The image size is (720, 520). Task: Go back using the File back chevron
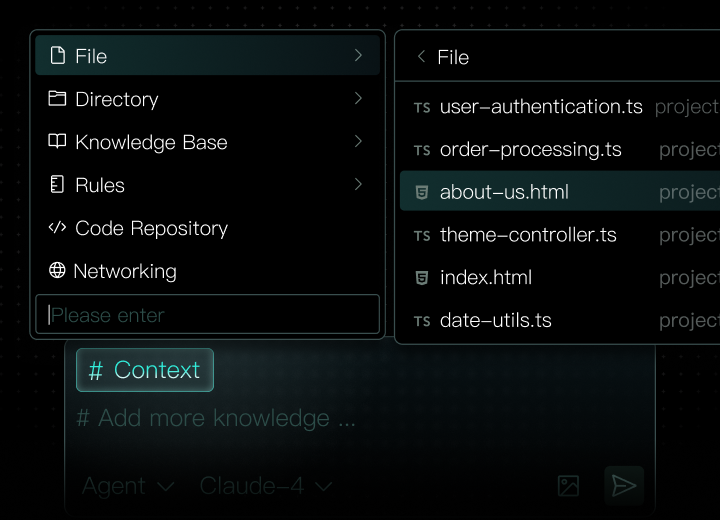click(x=421, y=57)
